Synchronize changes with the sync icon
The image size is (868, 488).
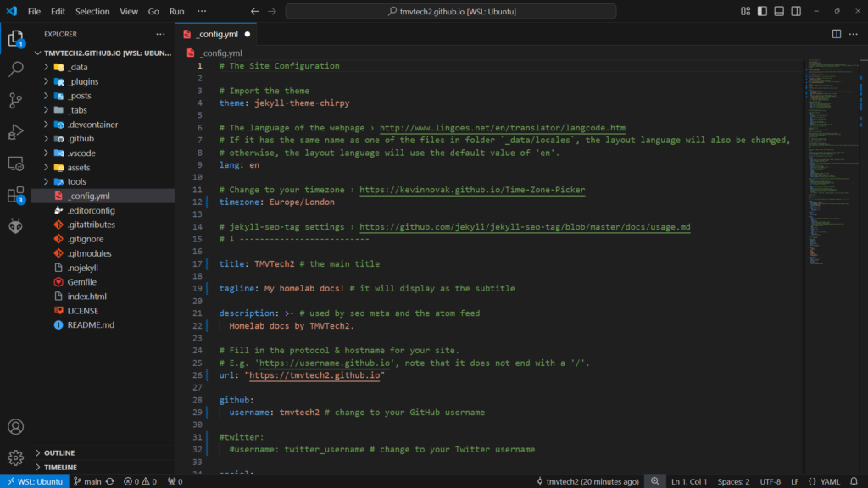tap(110, 481)
